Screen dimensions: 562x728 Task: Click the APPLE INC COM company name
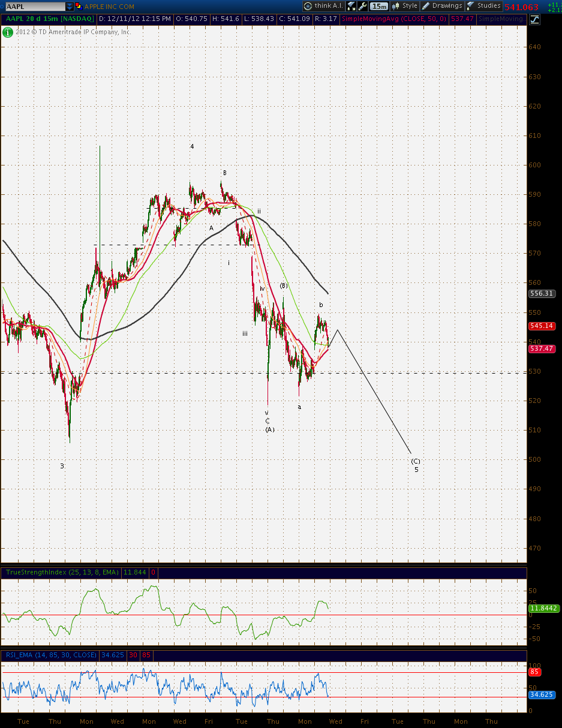(109, 7)
